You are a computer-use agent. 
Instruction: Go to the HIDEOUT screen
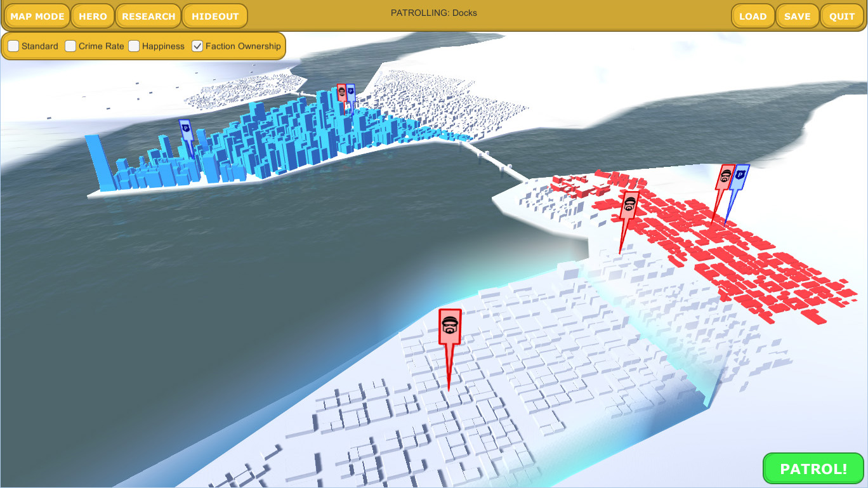point(215,16)
